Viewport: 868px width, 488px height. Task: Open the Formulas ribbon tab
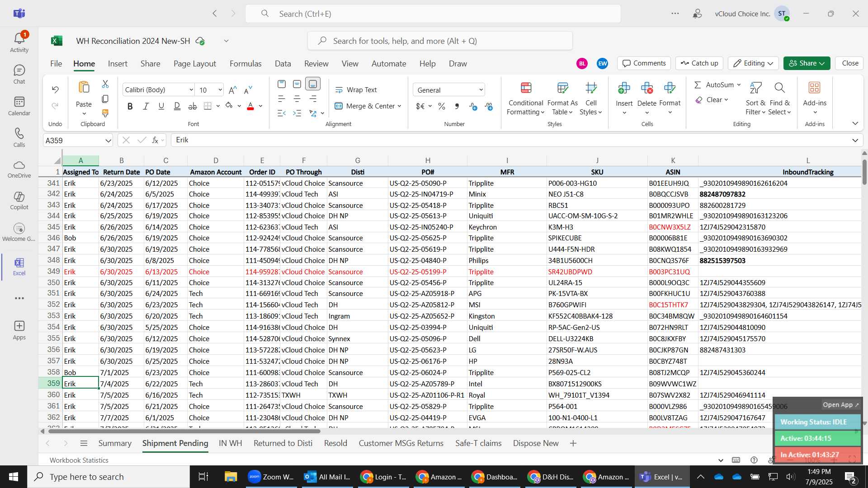pyautogui.click(x=245, y=64)
